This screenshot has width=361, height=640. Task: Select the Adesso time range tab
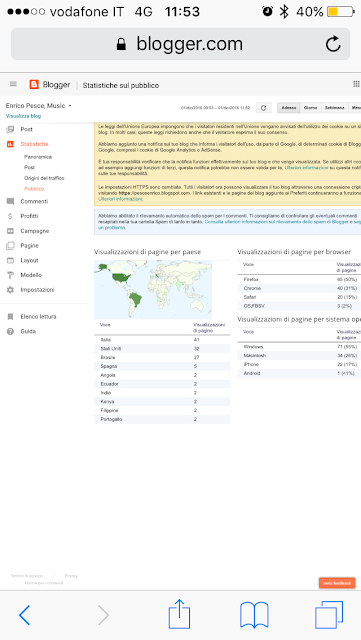[289, 108]
